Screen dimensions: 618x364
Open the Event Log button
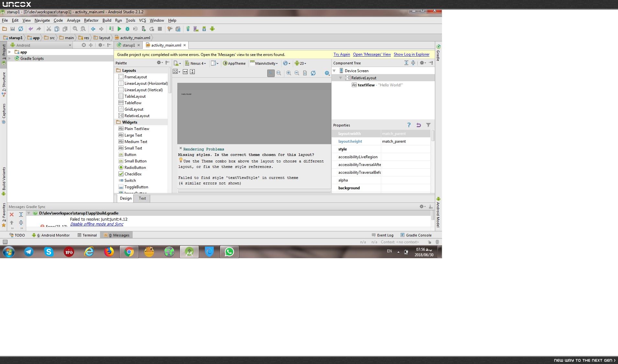click(382, 235)
